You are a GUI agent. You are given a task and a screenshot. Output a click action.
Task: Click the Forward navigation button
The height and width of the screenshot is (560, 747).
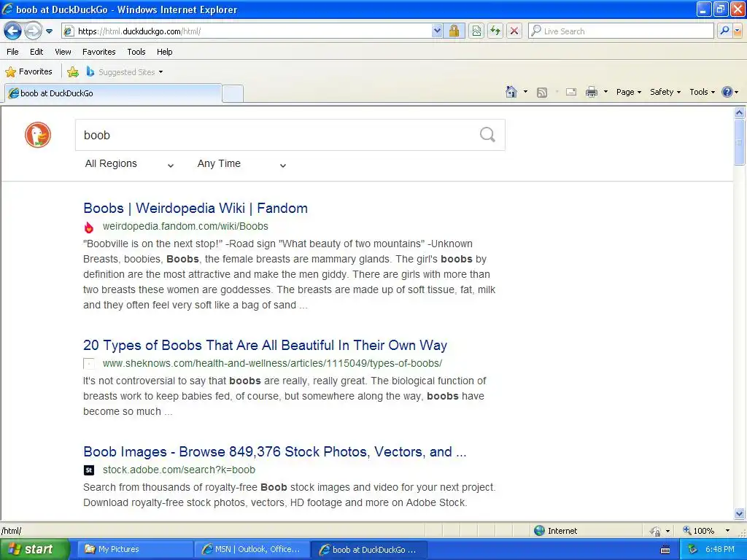pos(33,31)
